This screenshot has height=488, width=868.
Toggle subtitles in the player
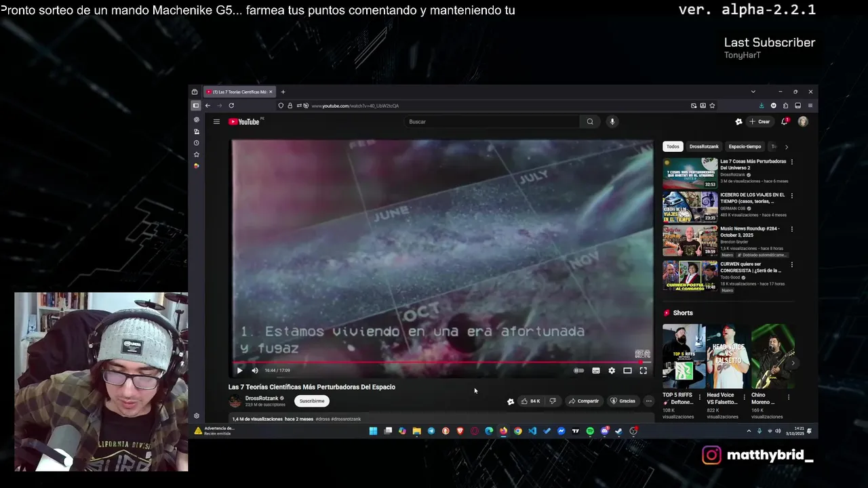tap(596, 371)
